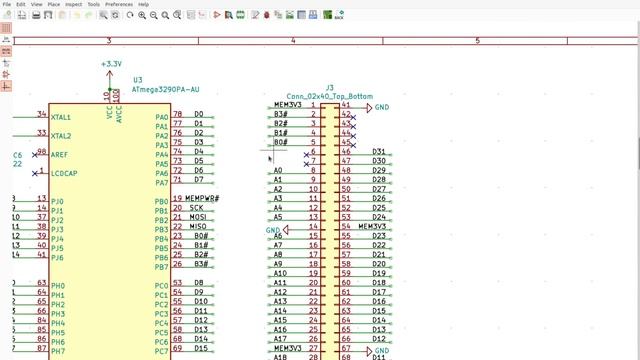Select the MISO net label
The width and height of the screenshot is (640, 360).
tap(198, 227)
